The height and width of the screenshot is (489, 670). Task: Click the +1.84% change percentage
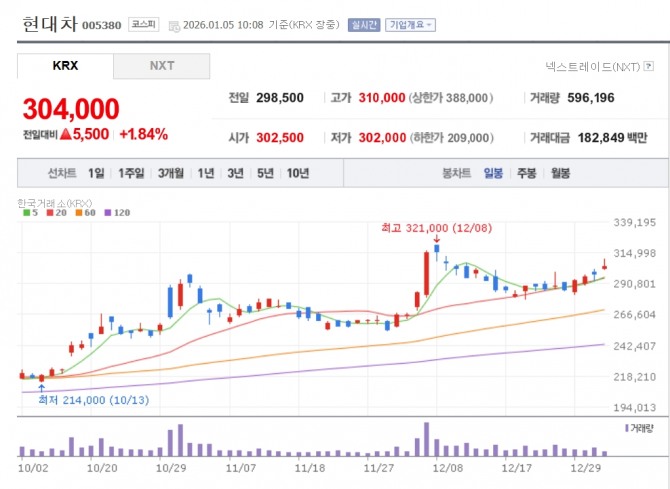click(144, 134)
